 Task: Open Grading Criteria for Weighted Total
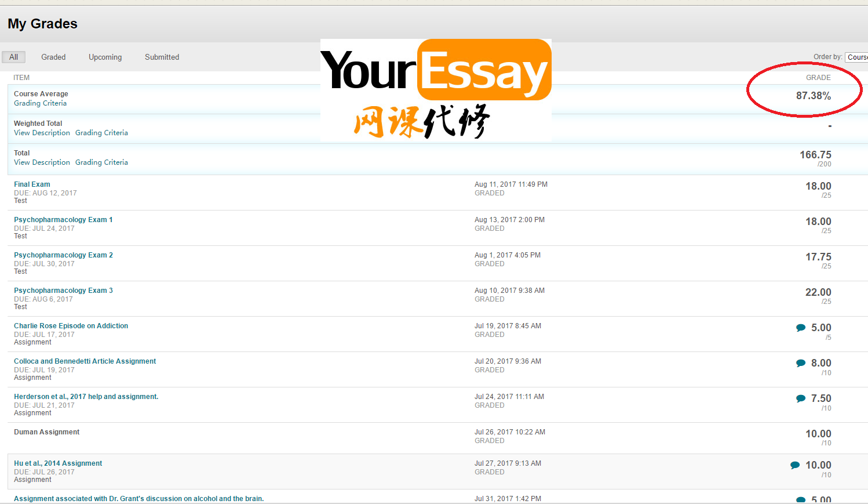pyautogui.click(x=101, y=133)
